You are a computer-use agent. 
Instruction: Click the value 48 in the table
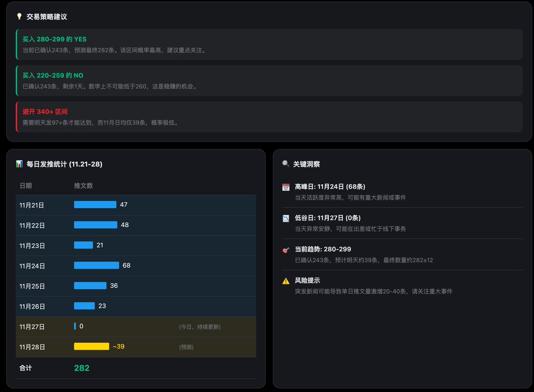(x=125, y=225)
